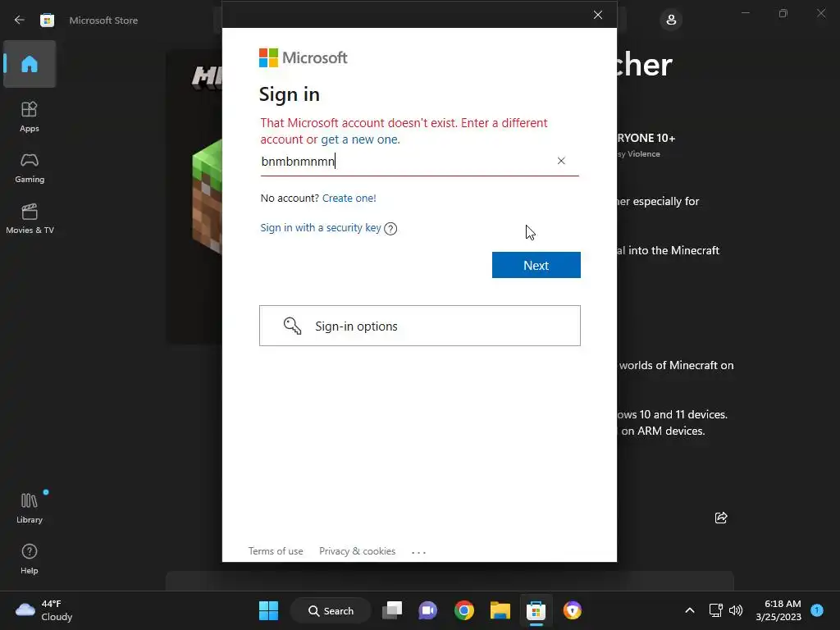840x630 pixels.
Task: Open Terms of use link
Action: point(276,551)
